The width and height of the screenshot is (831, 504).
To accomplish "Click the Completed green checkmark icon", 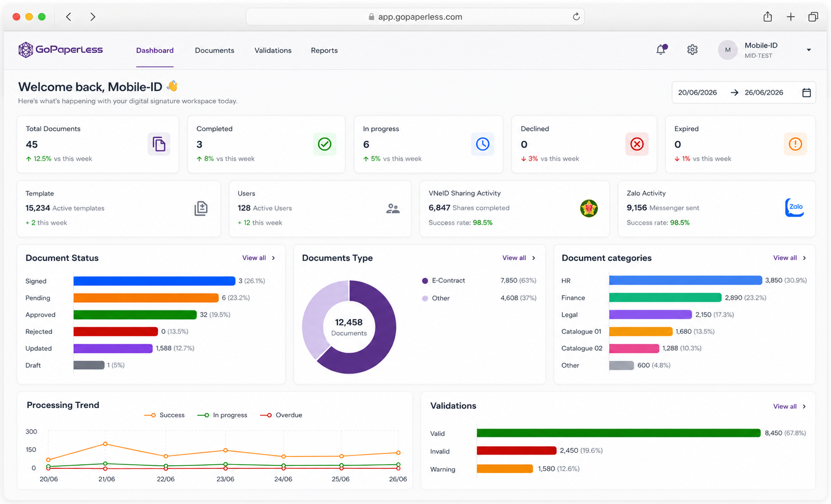I will click(x=325, y=144).
